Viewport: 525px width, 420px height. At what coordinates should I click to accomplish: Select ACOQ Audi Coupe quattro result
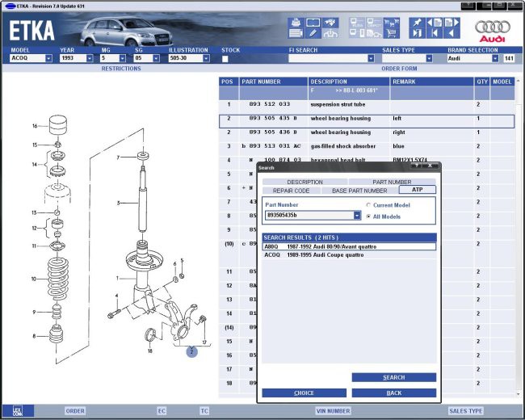coord(349,255)
